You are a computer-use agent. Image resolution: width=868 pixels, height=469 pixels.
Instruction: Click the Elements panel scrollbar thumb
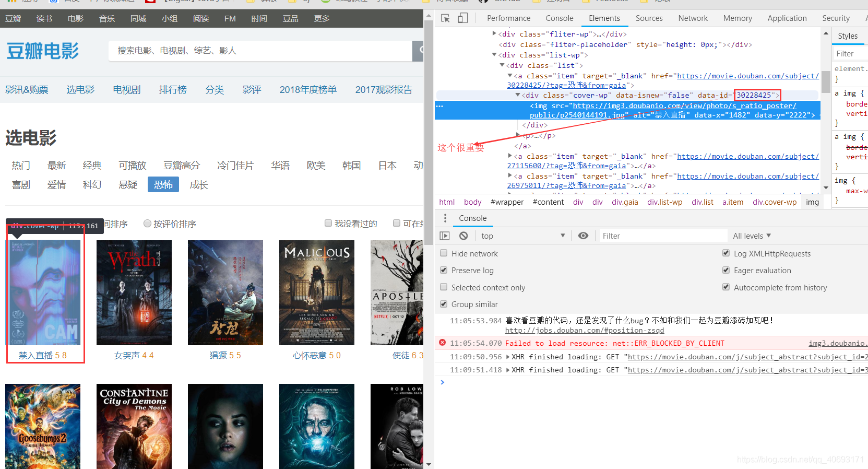(x=826, y=82)
